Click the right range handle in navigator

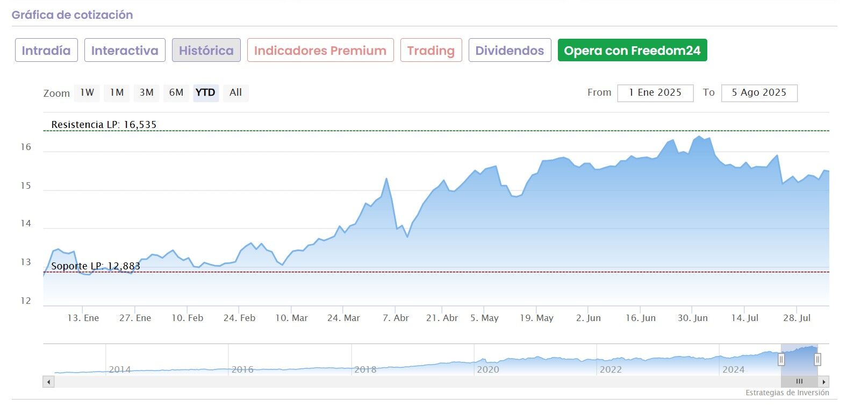817,359
